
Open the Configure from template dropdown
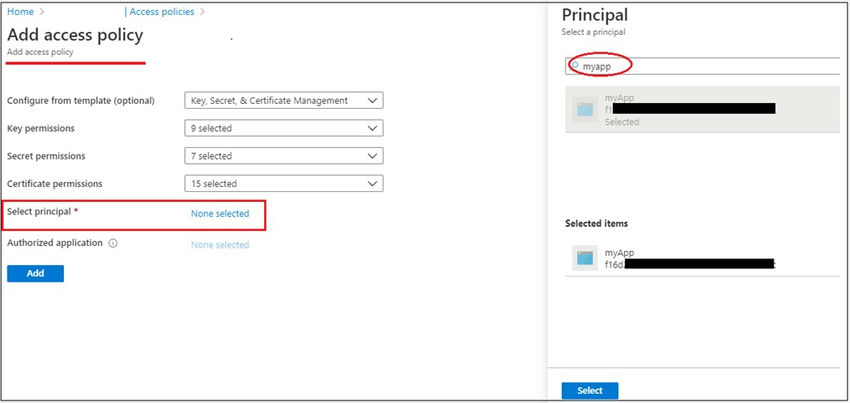[x=285, y=100]
